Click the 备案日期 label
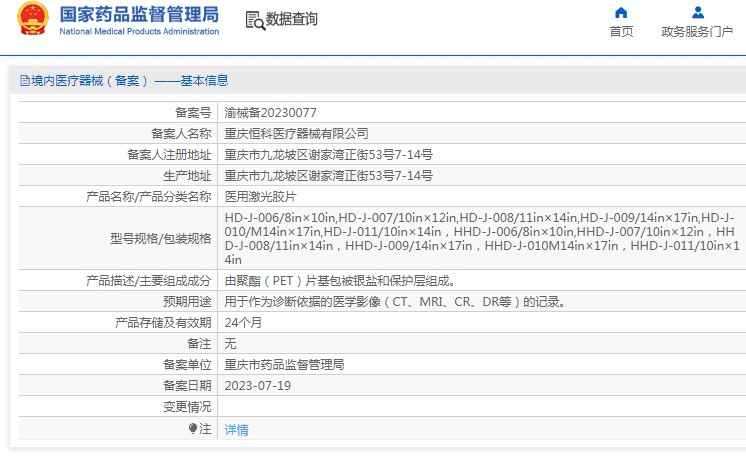Screen dimensions: 746x459 [x=187, y=385]
